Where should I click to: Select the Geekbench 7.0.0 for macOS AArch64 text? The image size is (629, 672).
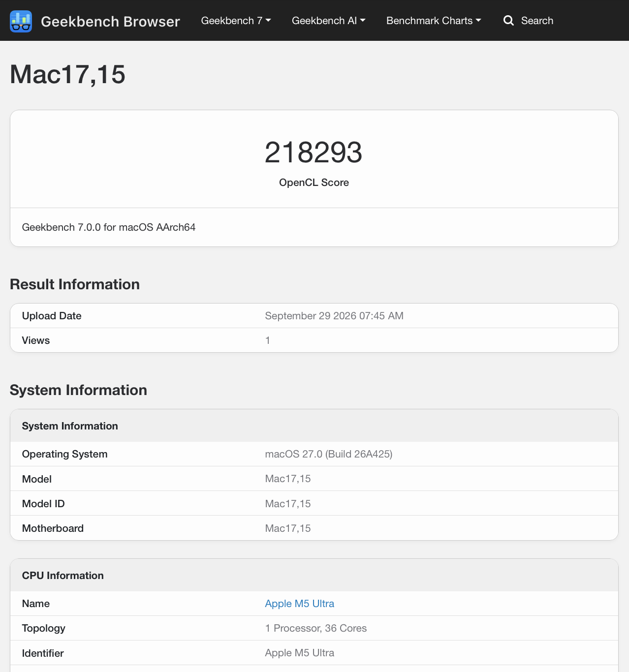109,227
